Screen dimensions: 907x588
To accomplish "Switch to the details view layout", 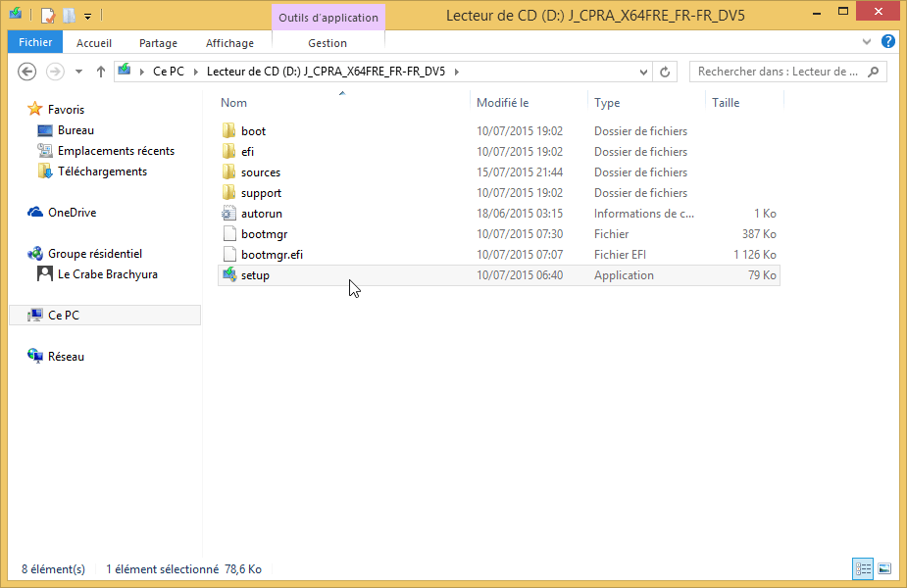I will click(863, 569).
